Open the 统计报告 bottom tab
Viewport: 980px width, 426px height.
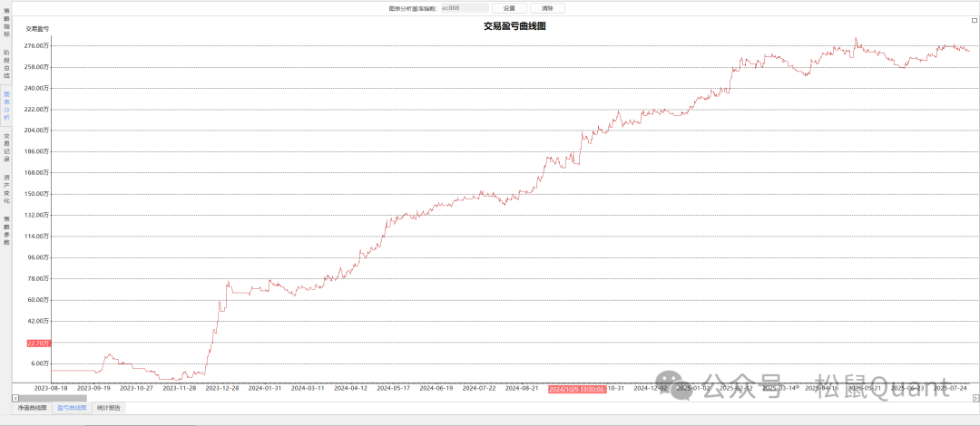pos(110,408)
